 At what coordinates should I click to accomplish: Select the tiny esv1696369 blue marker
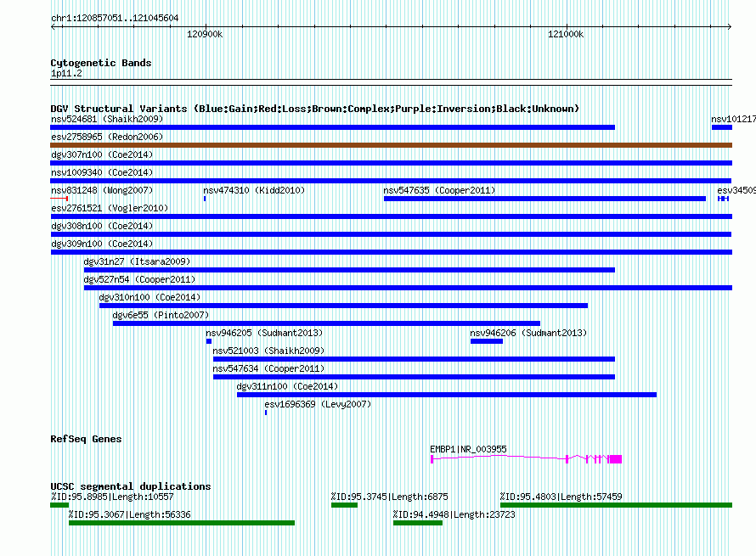(x=266, y=413)
